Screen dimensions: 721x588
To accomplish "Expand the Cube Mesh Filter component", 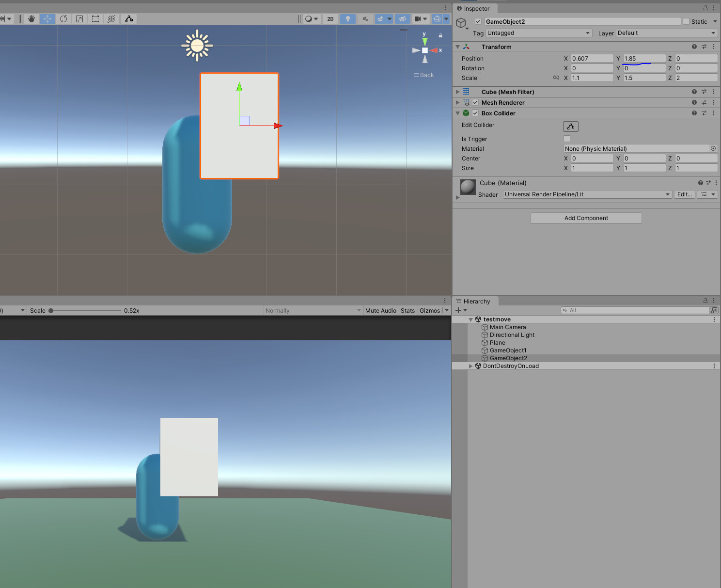I will tap(457, 92).
